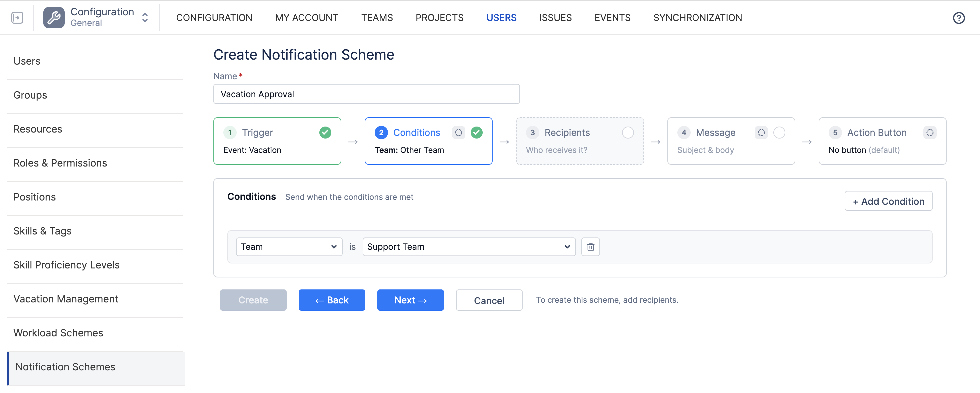Image resolution: width=980 pixels, height=393 pixels.
Task: Select the Recipients step card
Action: [579, 141]
